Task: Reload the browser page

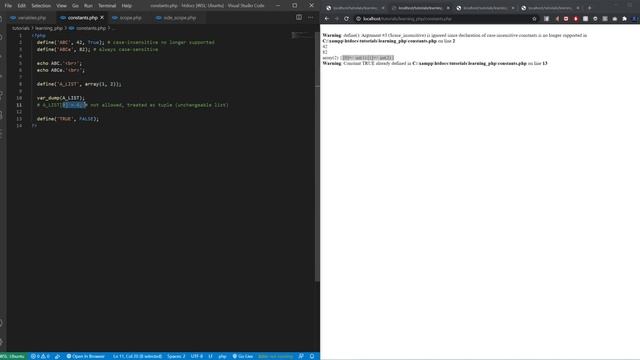Action: (x=346, y=19)
